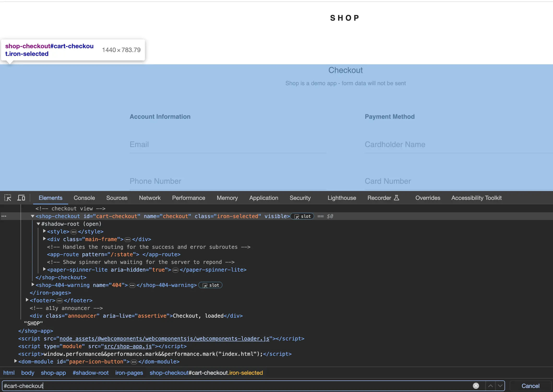Click slot badge next to shop-checkout
553x392 pixels.
click(x=302, y=216)
